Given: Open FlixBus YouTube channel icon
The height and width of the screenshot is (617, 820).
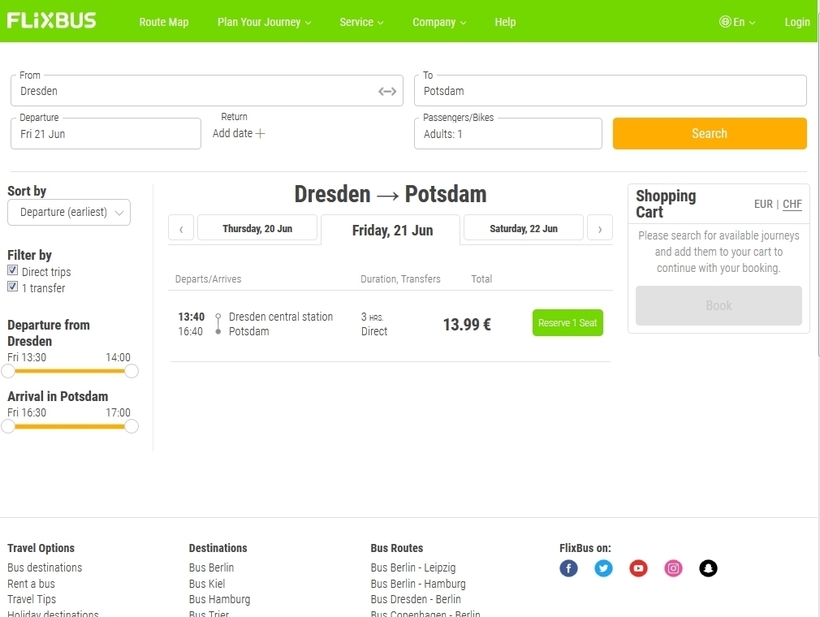Looking at the screenshot, I should tap(639, 568).
